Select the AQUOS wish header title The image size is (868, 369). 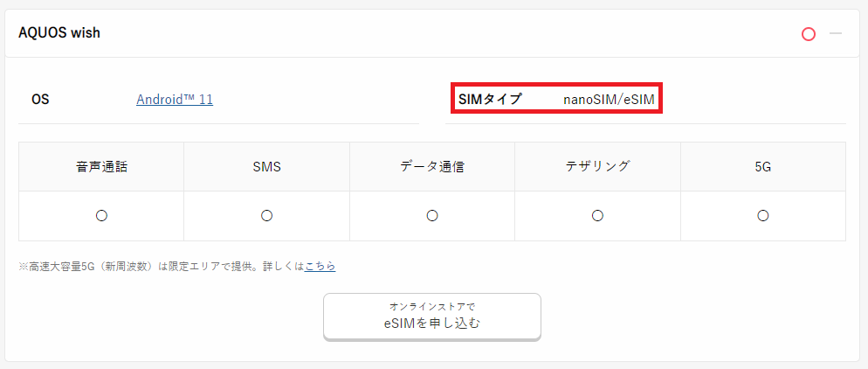59,33
